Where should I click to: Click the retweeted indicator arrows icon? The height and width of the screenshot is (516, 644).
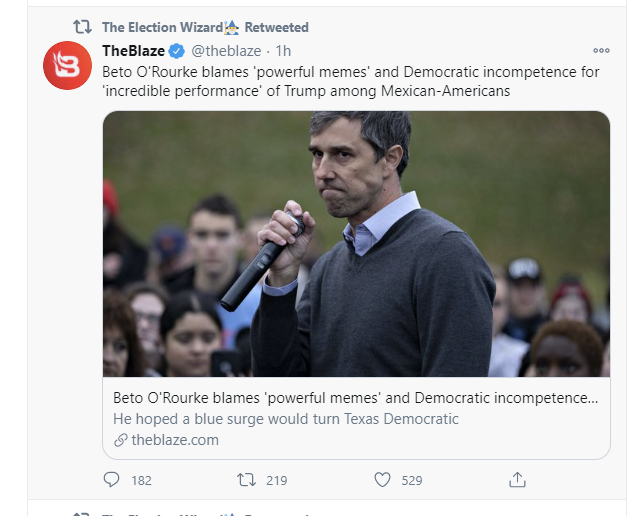(82, 27)
